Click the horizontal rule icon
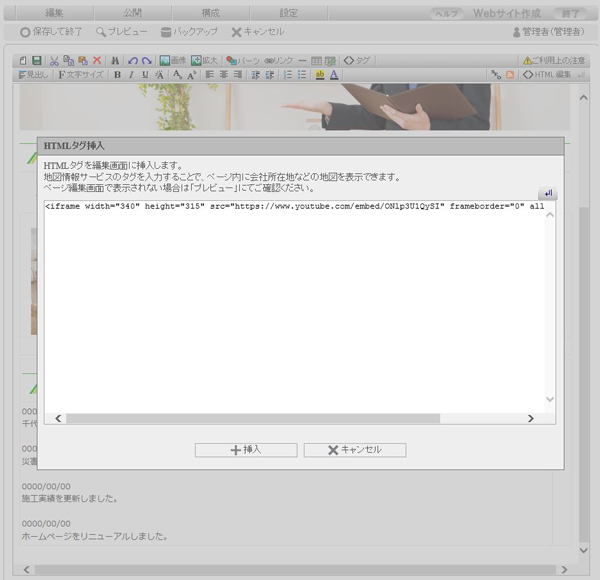Viewport: 600px width, 580px height. coord(302,60)
